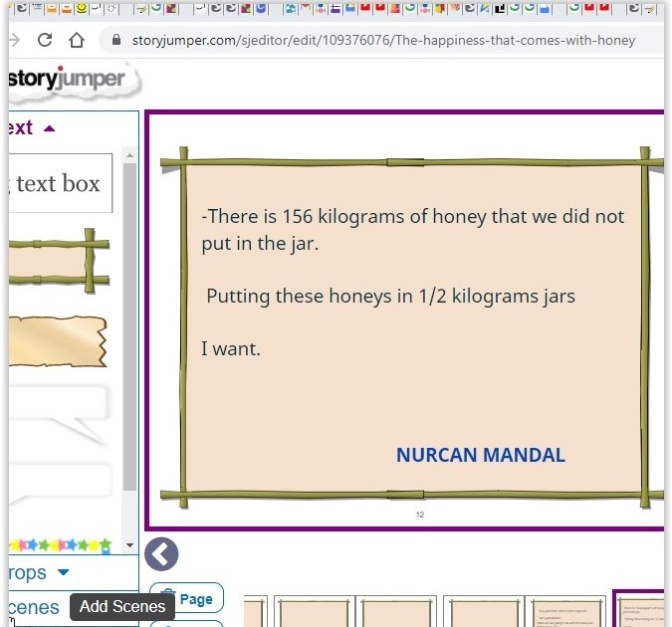Click the text panel scrollbar thumb

tap(129, 326)
